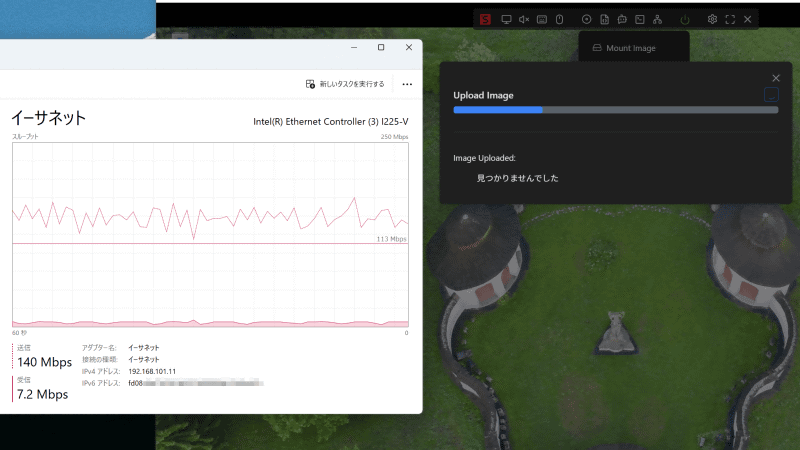Screen dimensions: 800x450
Task: Open KVM settings gear icon
Action: [712, 19]
